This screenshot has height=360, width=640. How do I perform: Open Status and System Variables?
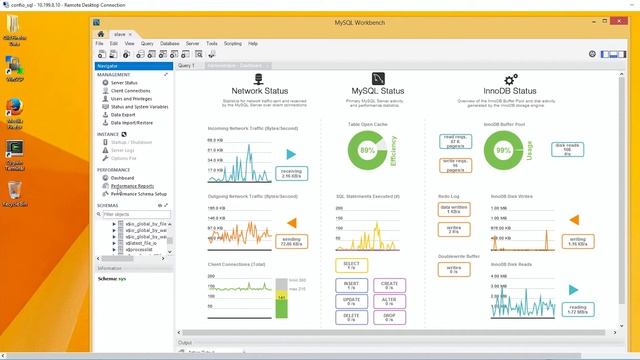pyautogui.click(x=139, y=107)
